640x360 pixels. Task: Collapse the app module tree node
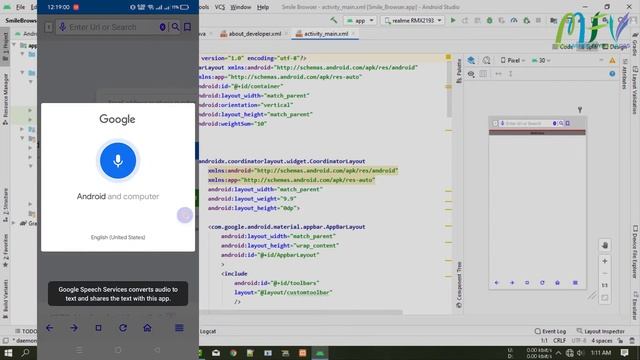15,44
